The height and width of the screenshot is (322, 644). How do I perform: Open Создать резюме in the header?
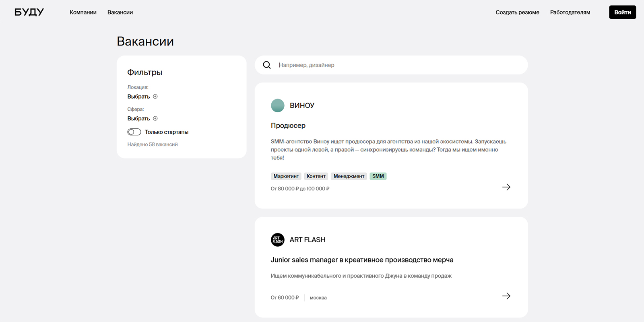pos(517,12)
